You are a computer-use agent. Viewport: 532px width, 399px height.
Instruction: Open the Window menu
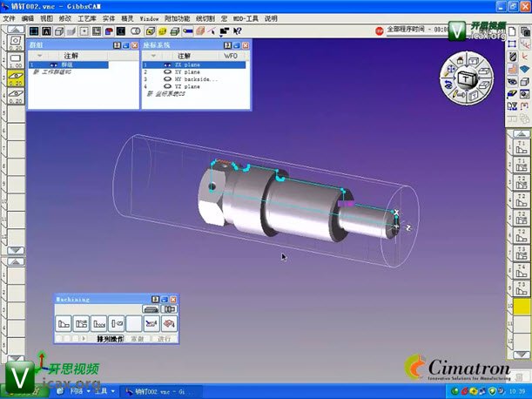pyautogui.click(x=149, y=18)
